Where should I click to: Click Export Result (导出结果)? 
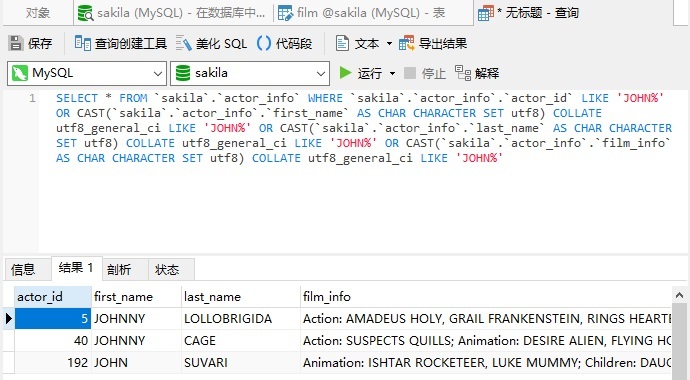point(433,43)
